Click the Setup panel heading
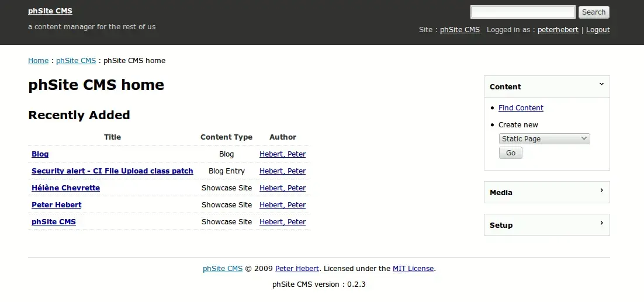Image resolution: width=644 pixels, height=302 pixels. point(501,225)
